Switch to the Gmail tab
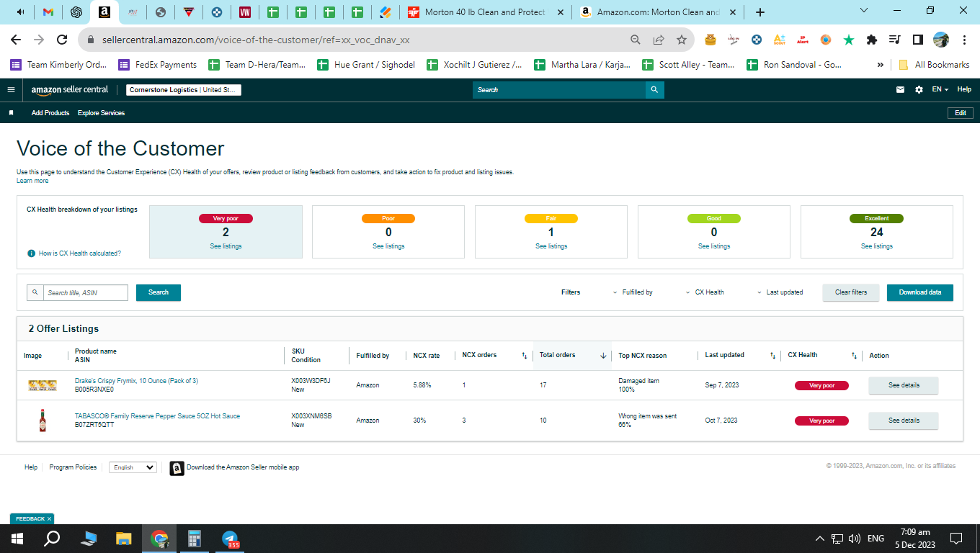The width and height of the screenshot is (980, 553). [x=48, y=12]
